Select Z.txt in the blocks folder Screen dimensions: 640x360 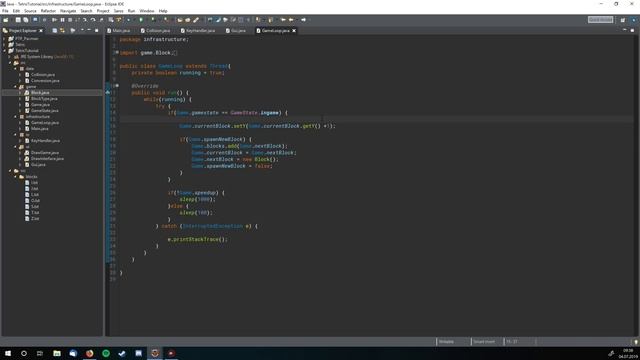(x=35, y=219)
